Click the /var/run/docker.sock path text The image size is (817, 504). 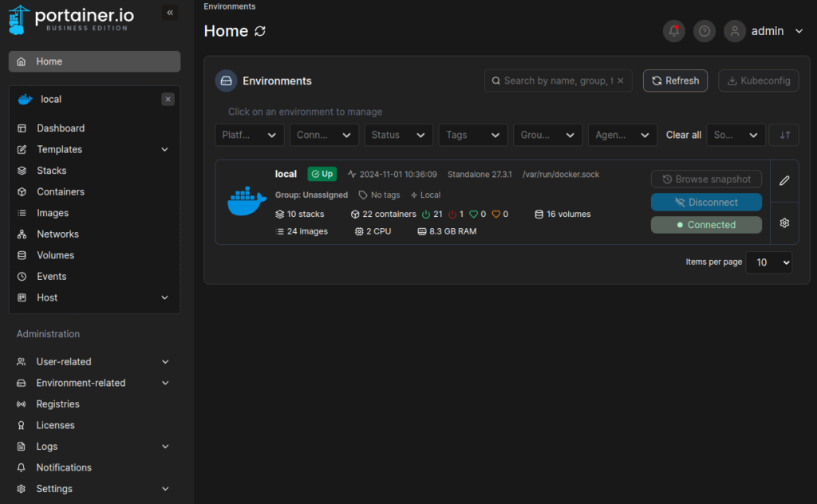(561, 175)
